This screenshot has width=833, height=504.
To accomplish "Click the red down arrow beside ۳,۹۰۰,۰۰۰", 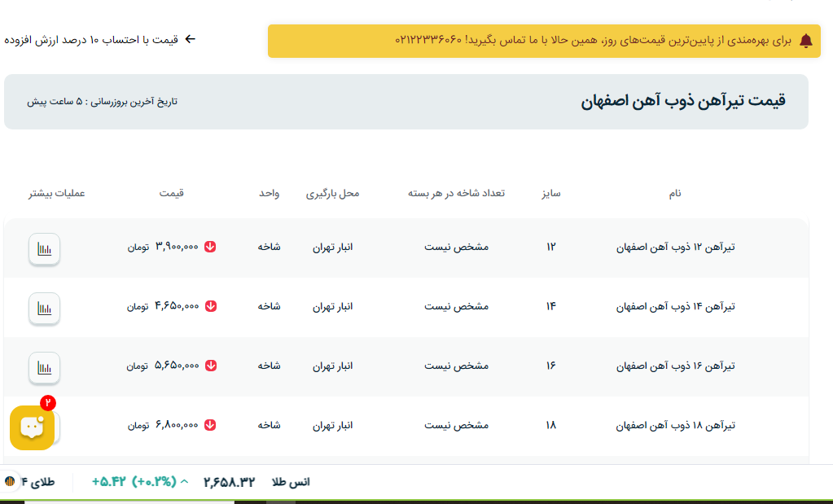I will tap(210, 247).
